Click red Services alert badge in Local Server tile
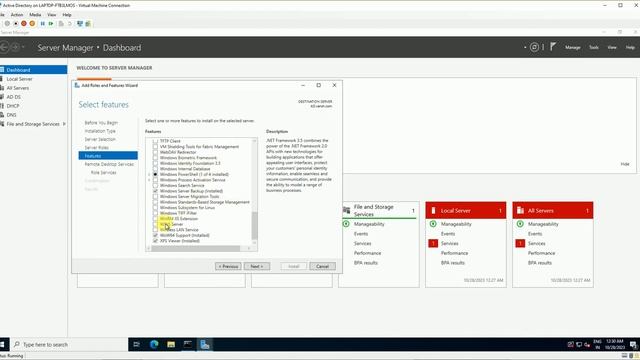Image resolution: width=640 pixels, height=360 pixels. (433, 243)
